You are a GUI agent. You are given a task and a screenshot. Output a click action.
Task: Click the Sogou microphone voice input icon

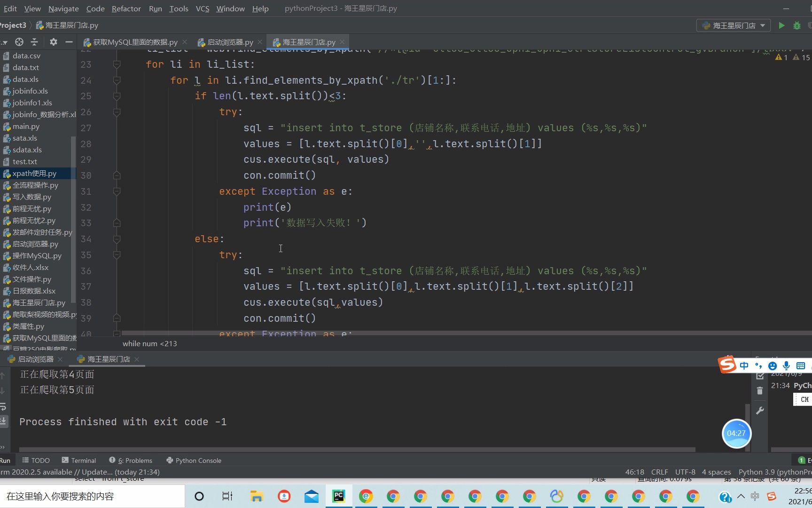(x=786, y=365)
